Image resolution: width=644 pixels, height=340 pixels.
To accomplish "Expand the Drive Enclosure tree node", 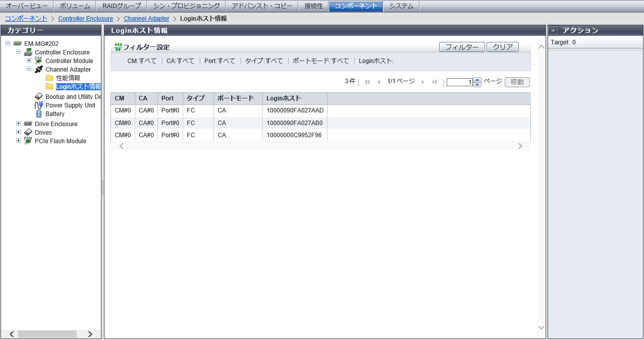I will (x=18, y=124).
